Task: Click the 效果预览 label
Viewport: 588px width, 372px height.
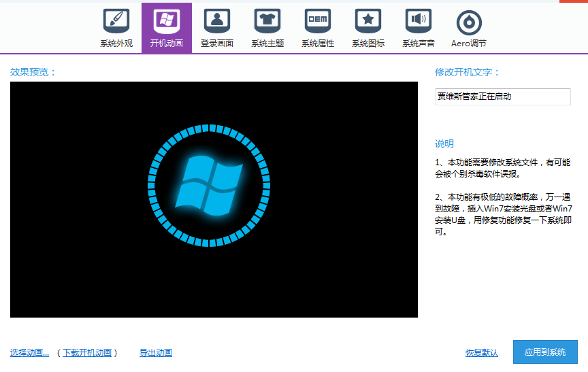Action: point(33,72)
